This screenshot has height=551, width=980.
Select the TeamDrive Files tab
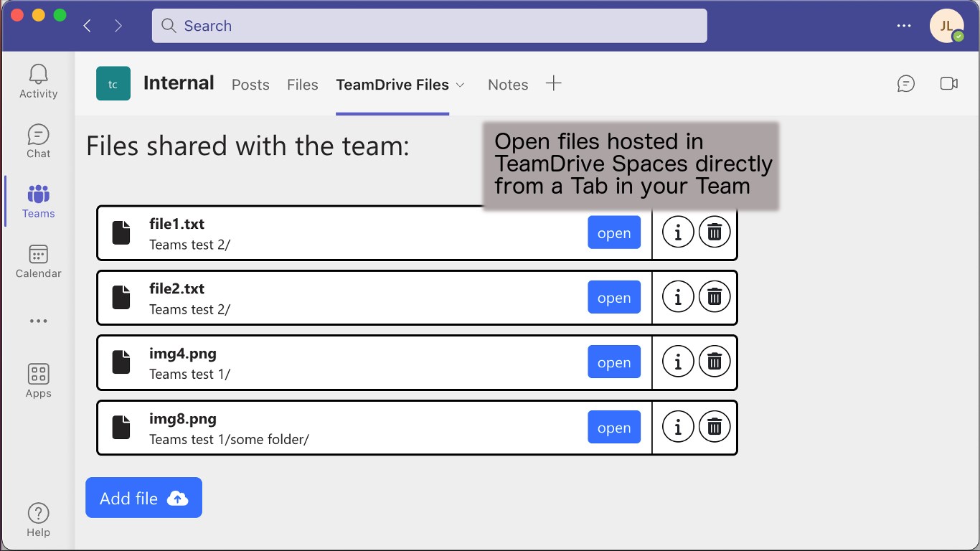(x=392, y=85)
